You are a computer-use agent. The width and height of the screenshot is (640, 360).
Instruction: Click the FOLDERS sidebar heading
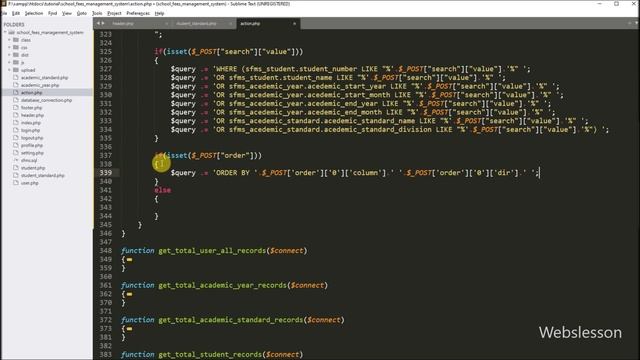pos(14,25)
